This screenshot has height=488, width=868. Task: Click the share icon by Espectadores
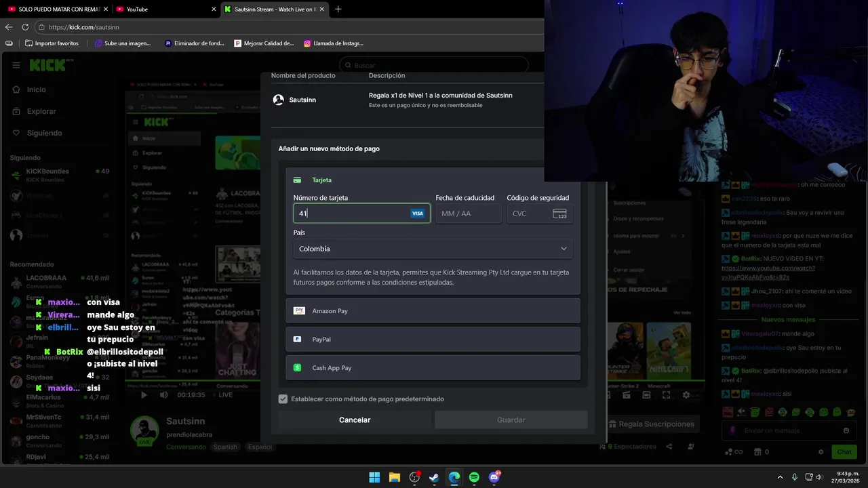(669, 447)
